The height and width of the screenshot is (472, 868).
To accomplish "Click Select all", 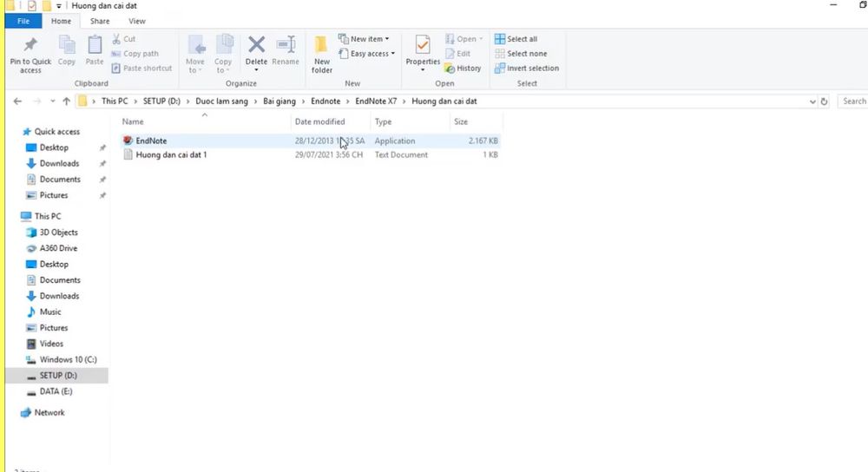I will click(x=516, y=39).
